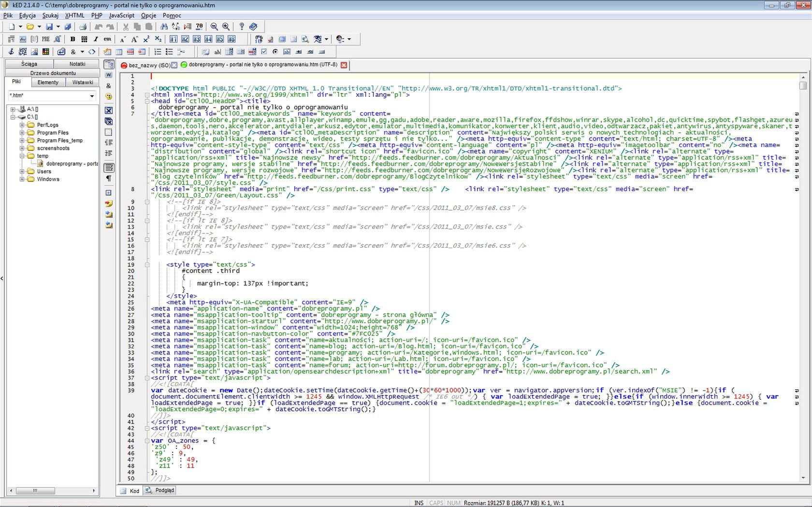Insert an image using the picture icon

[x=34, y=52]
